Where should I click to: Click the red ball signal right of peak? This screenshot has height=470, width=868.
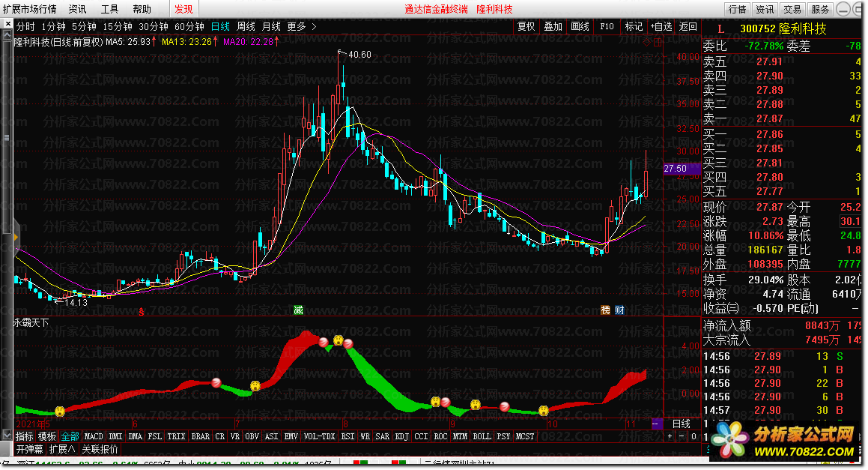[348, 344]
